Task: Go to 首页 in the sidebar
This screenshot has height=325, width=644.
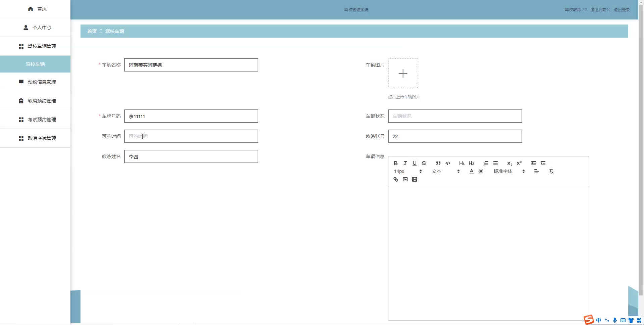Action: [35, 9]
